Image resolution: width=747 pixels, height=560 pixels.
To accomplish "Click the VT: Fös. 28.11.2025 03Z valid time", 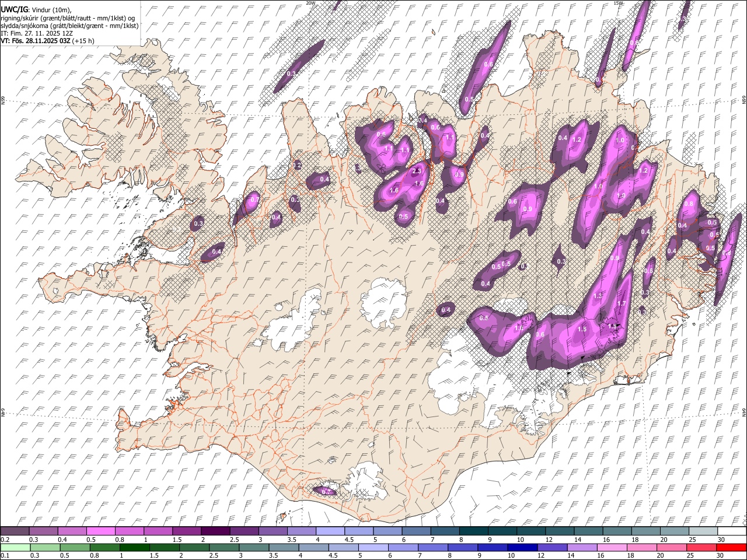I will [36, 41].
